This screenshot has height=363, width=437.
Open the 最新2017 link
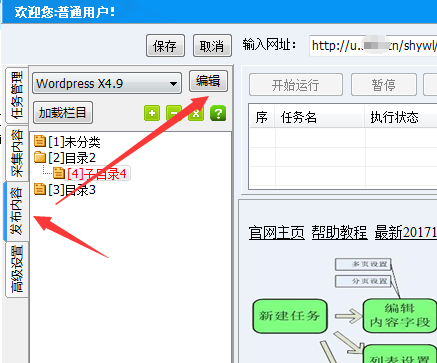point(406,232)
